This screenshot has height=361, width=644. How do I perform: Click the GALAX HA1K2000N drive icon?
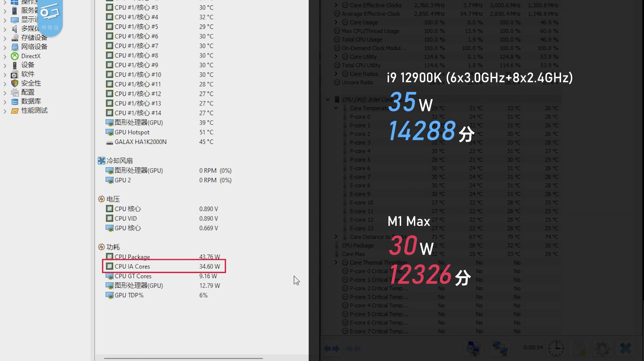coord(109,142)
